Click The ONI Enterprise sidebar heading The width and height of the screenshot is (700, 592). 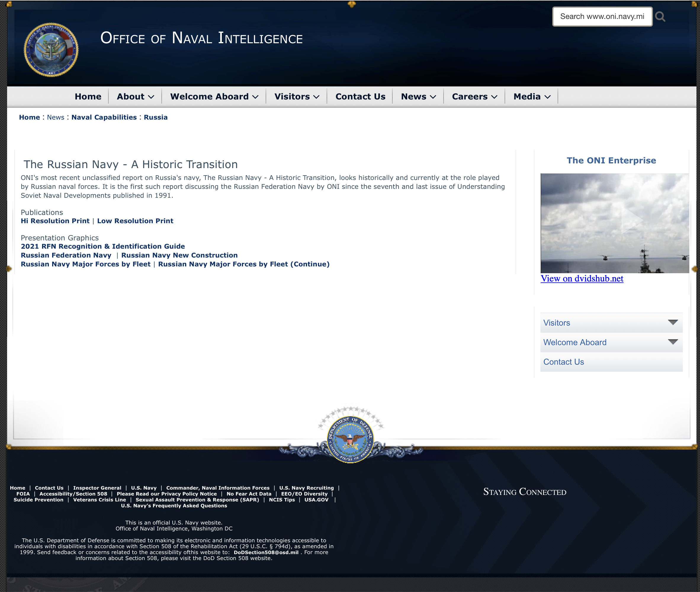[611, 160]
